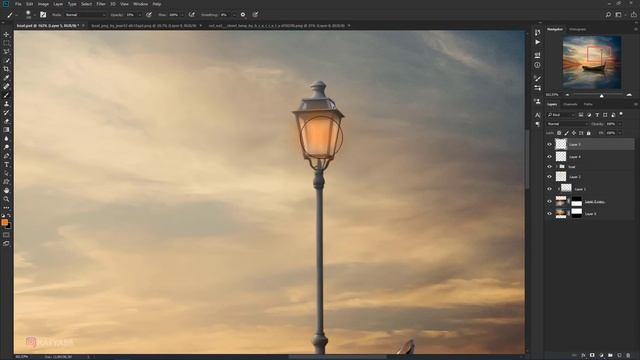Open Actions panel play icon

[x=538, y=42]
